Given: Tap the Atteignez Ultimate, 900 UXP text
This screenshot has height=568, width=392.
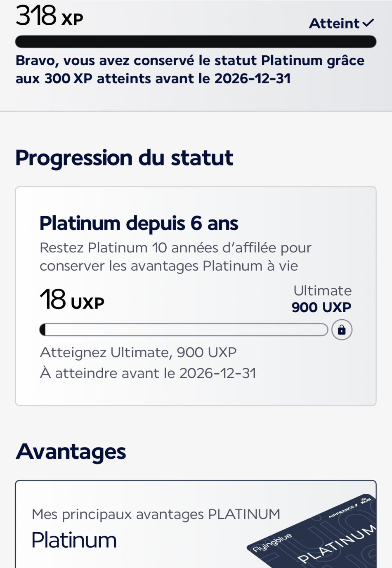Looking at the screenshot, I should pos(138,353).
